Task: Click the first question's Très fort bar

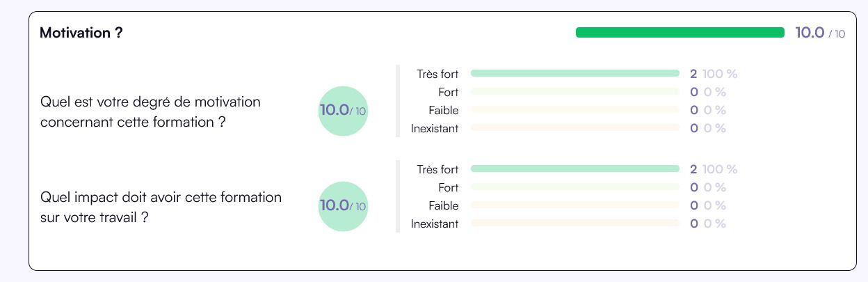Action: click(575, 73)
